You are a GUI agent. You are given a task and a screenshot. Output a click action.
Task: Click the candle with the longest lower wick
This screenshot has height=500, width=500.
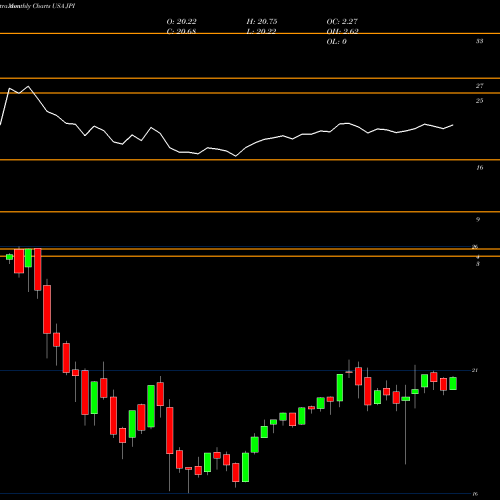coord(406,399)
